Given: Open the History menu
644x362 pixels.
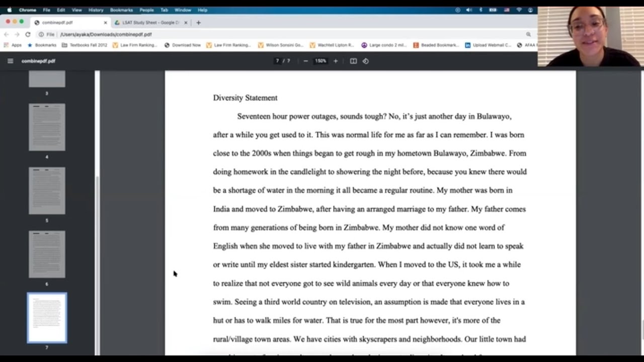Looking at the screenshot, I should click(x=96, y=10).
